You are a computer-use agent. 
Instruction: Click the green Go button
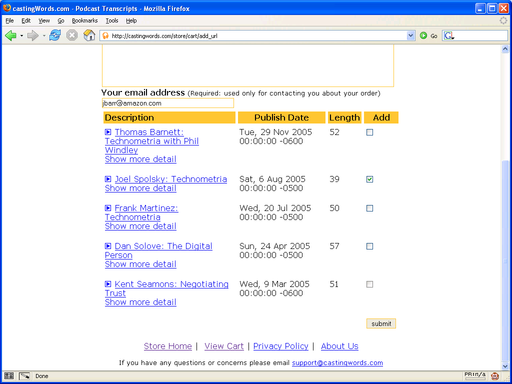429,36
